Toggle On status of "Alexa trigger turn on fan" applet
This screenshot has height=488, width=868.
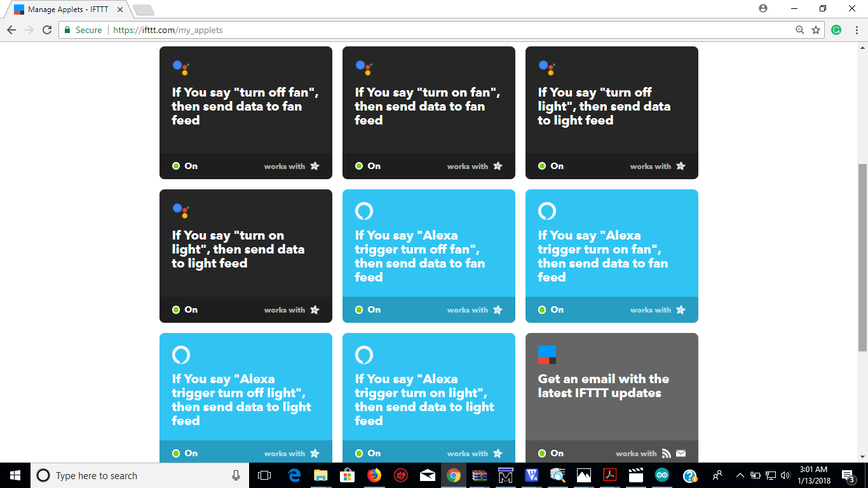pos(551,309)
